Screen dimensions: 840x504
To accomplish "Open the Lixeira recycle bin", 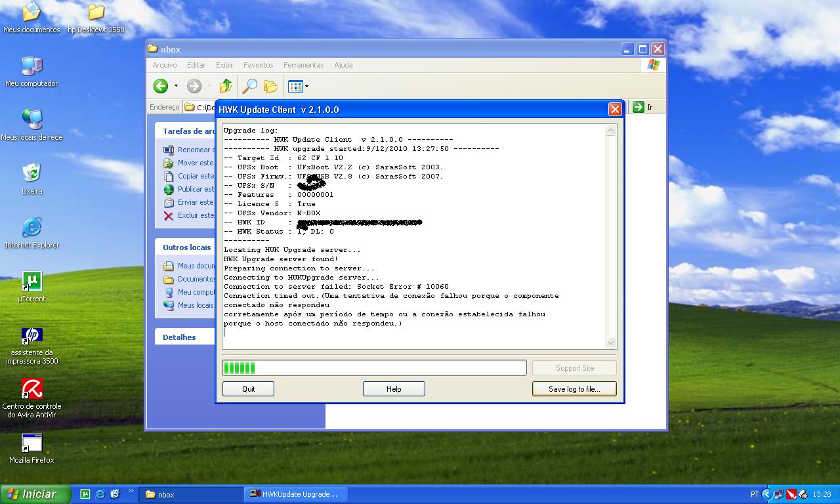I will click(31, 179).
